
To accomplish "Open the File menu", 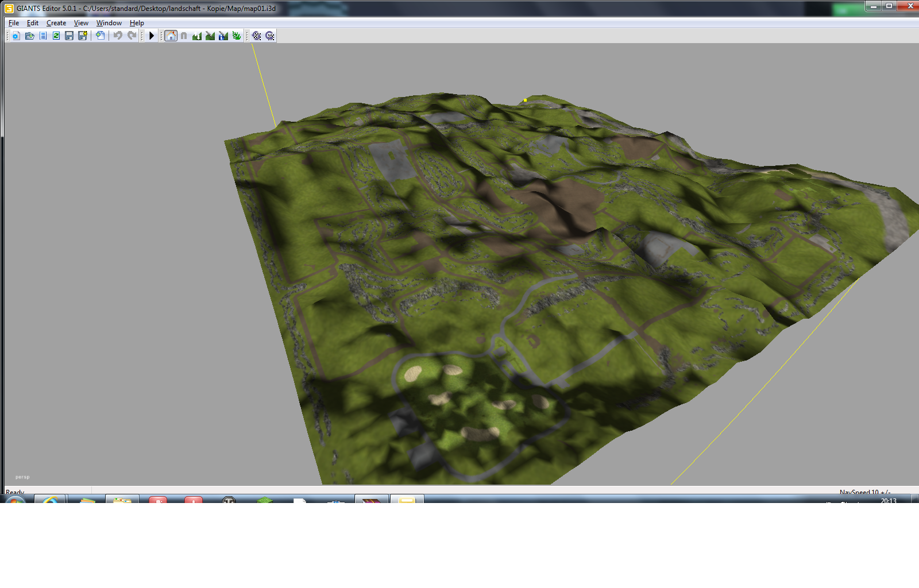I will click(14, 23).
